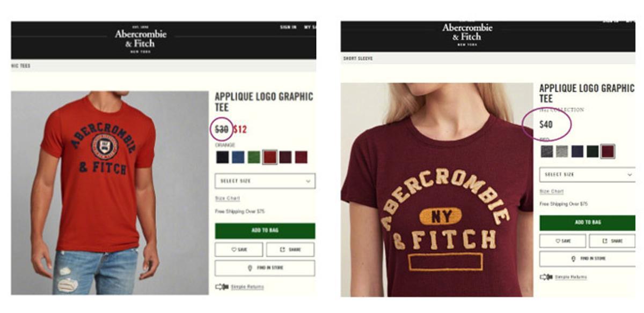Click the Find in Store pin on left page

click(250, 268)
